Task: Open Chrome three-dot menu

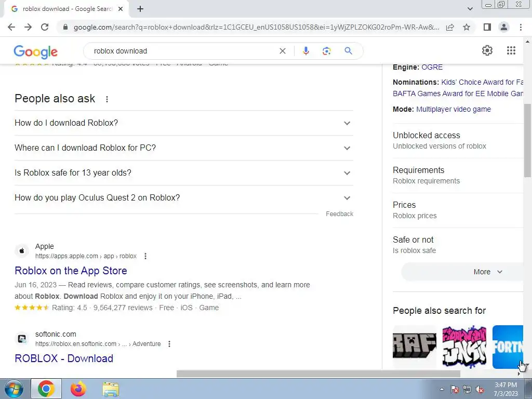Action: click(521, 27)
